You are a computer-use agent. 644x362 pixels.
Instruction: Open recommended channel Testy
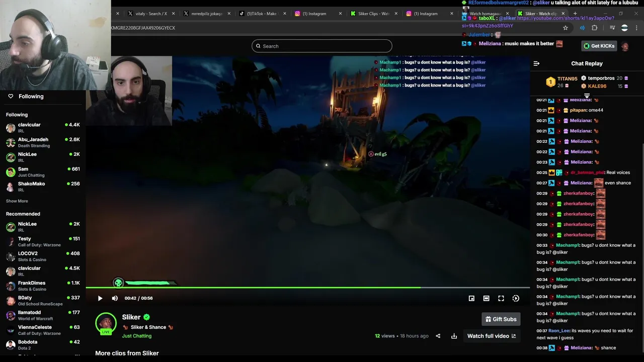(x=43, y=242)
